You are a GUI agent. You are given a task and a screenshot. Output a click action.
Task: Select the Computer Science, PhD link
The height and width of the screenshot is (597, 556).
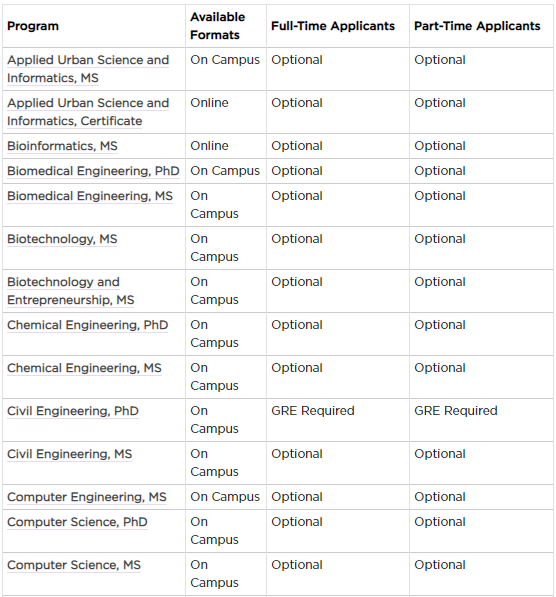[77, 522]
